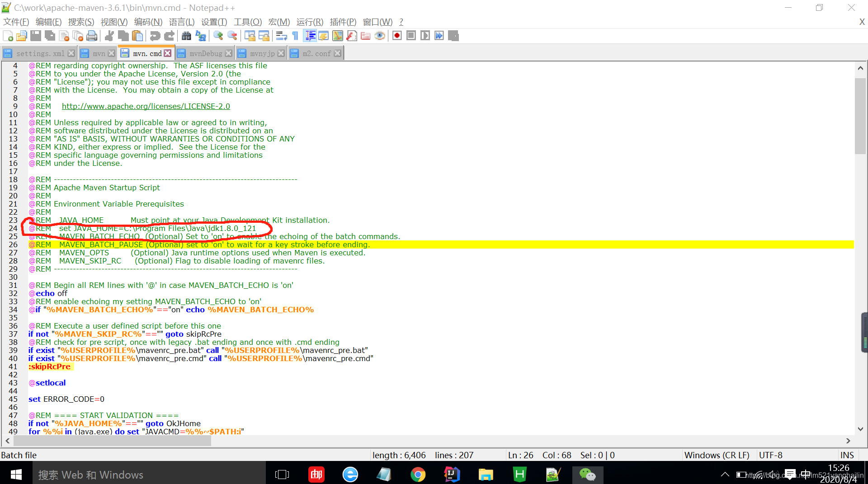Open a file

(21, 35)
